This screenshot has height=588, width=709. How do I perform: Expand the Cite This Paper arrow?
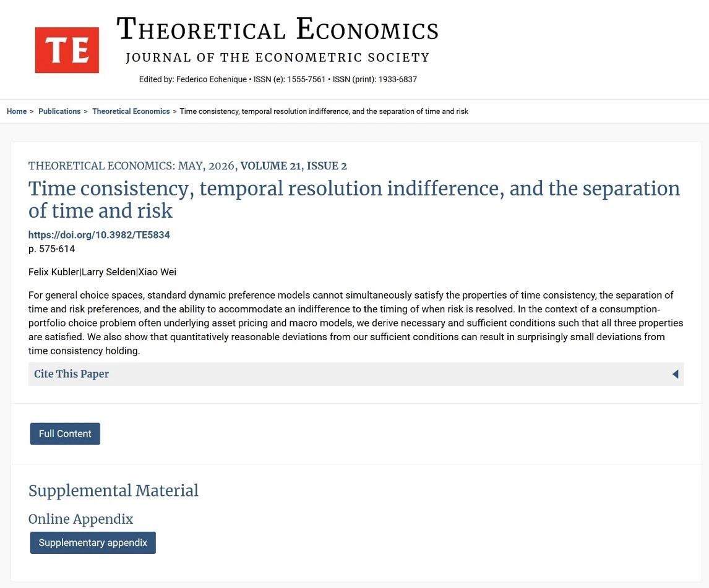[x=675, y=374]
